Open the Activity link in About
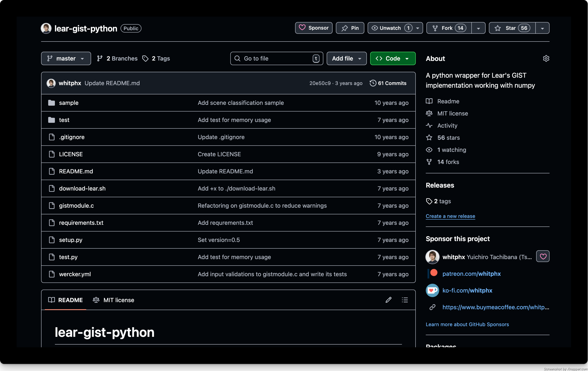The height and width of the screenshot is (371, 588). click(x=447, y=126)
